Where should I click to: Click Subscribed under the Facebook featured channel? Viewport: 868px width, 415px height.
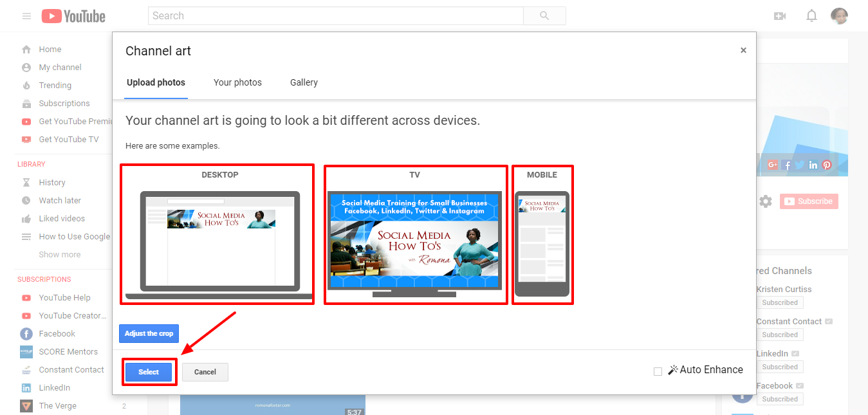pyautogui.click(x=780, y=399)
